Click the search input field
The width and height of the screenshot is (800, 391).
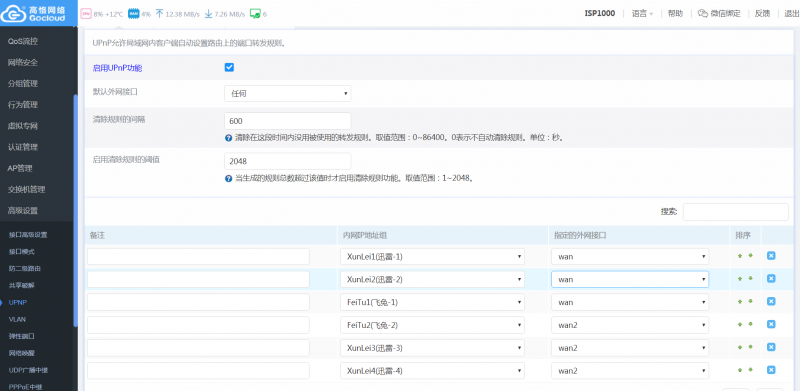[x=735, y=212]
